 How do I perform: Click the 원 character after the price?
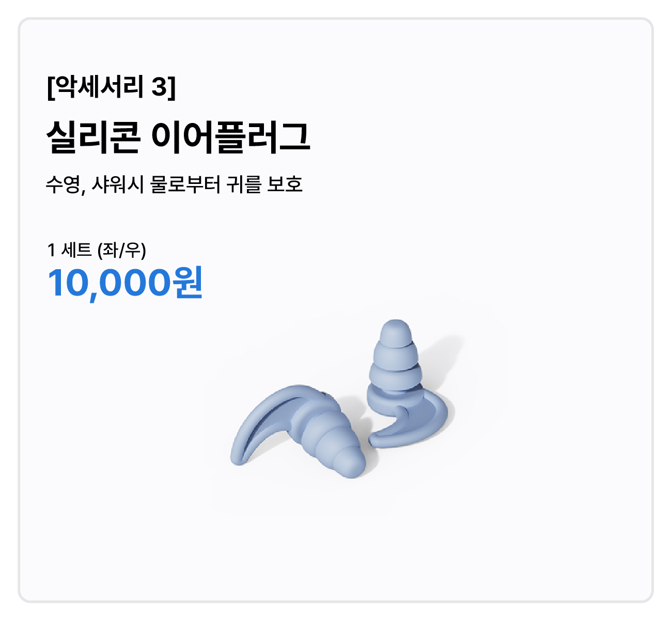[x=188, y=283]
